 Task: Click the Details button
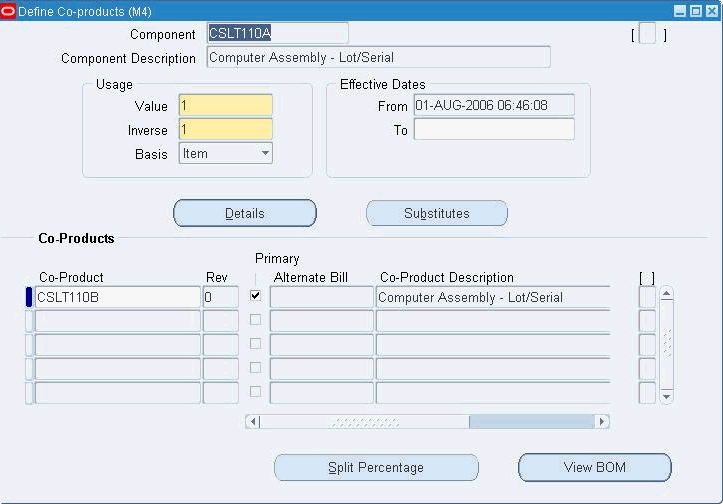pos(245,213)
